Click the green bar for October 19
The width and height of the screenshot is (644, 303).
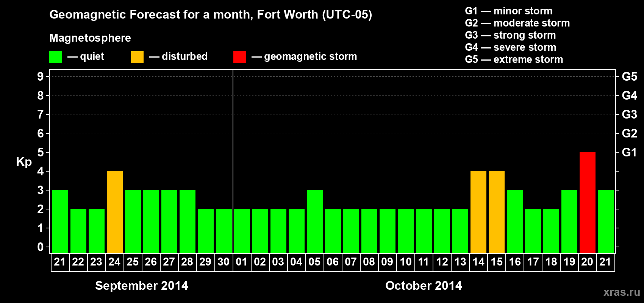coord(569,222)
